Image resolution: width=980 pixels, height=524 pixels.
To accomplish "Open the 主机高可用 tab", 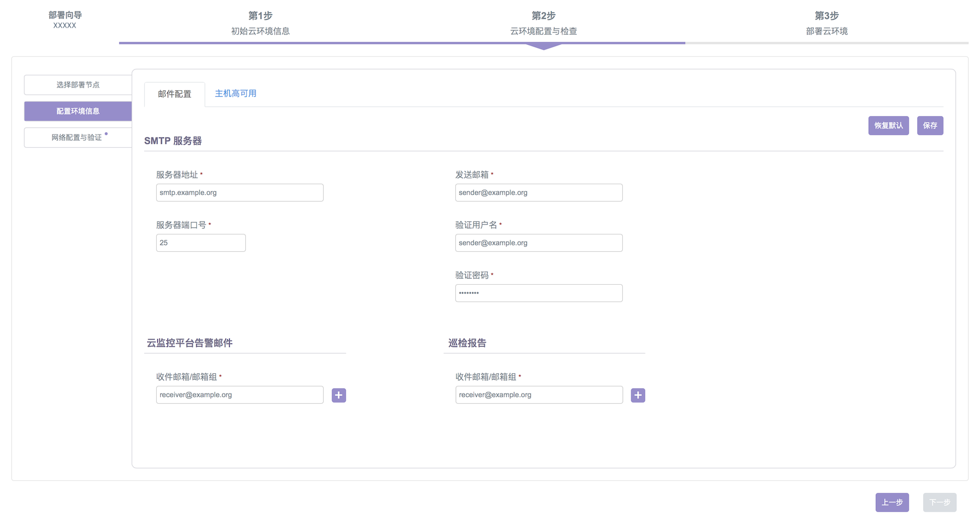I will tap(236, 93).
